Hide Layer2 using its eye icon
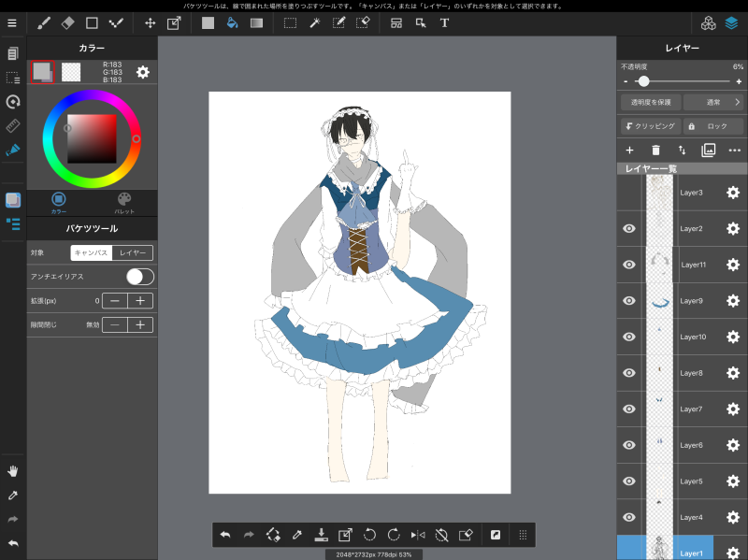Viewport: 748px width, 560px height. (x=629, y=228)
